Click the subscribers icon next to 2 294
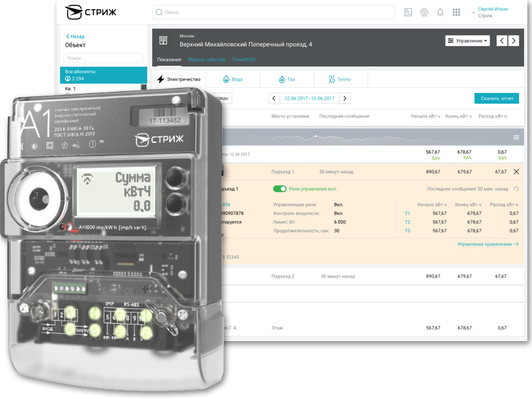 click(x=68, y=78)
